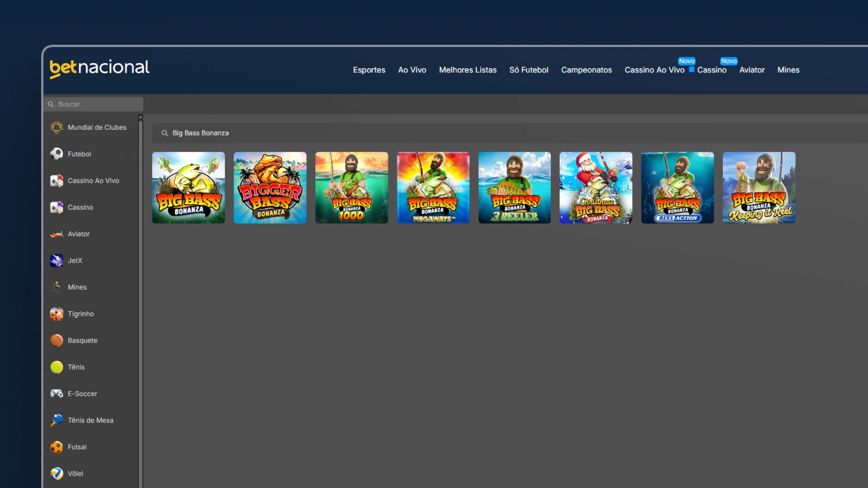Select the Tênis tennis ball icon
The image size is (868, 488).
[57, 367]
